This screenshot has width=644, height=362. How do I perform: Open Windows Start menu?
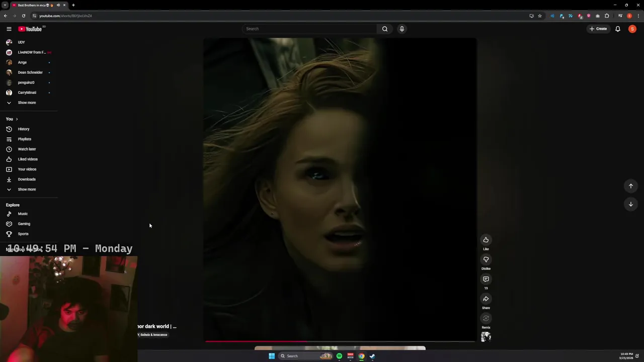(x=272, y=356)
